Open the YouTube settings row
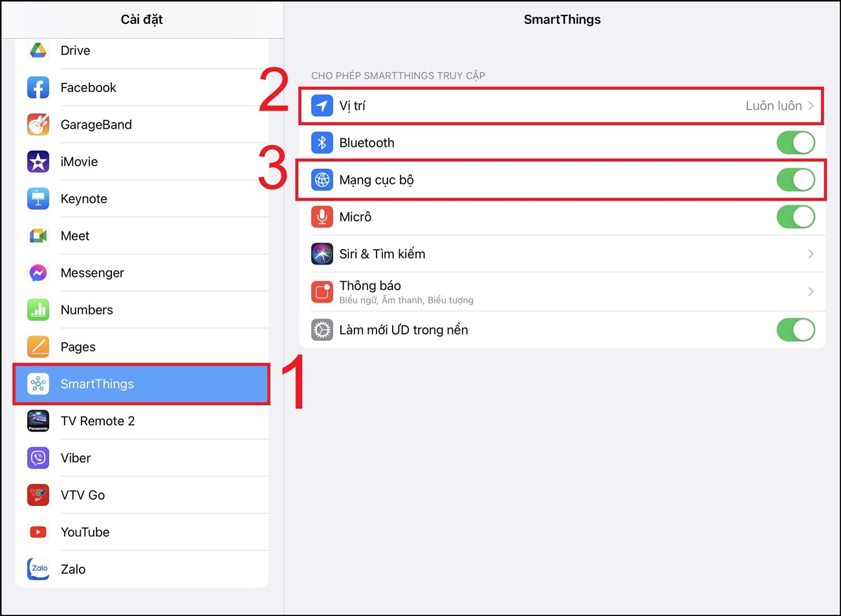 click(x=142, y=532)
